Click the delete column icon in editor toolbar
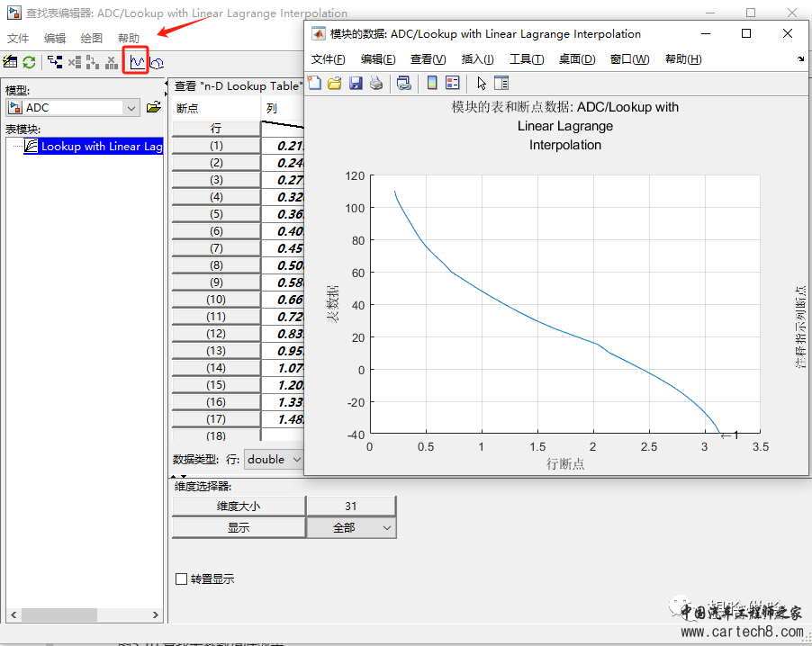The image size is (812, 646). pos(112,62)
